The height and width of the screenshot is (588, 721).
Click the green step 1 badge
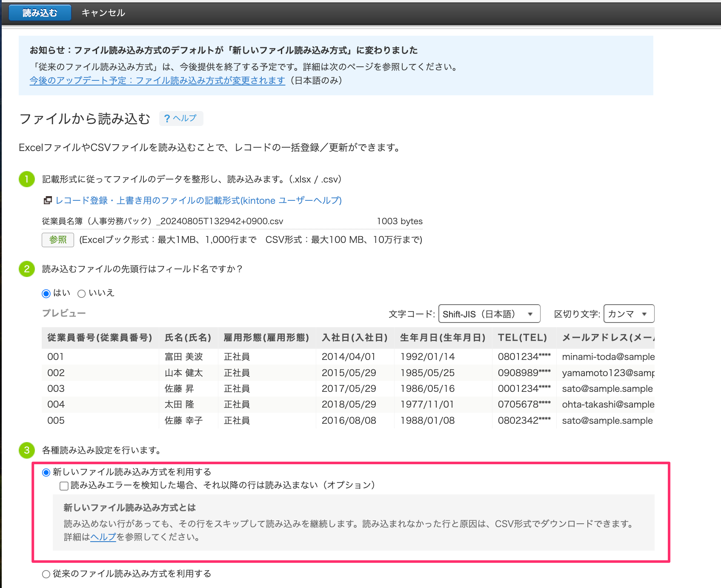(26, 179)
